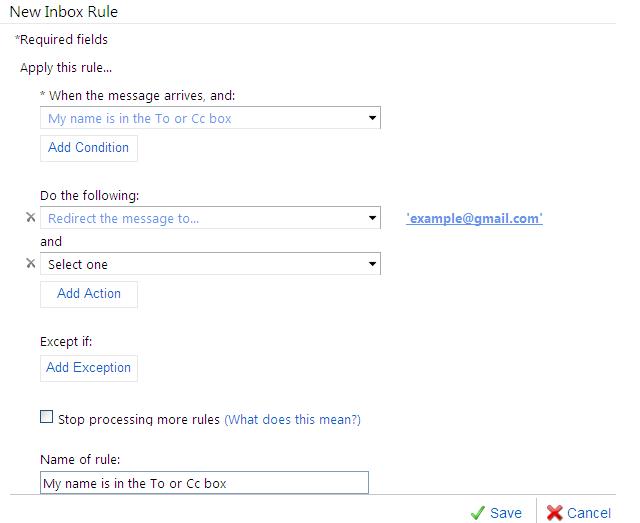Delete the 'Select one' action row via X
Image resolution: width=640 pixels, height=523 pixels.
point(30,264)
